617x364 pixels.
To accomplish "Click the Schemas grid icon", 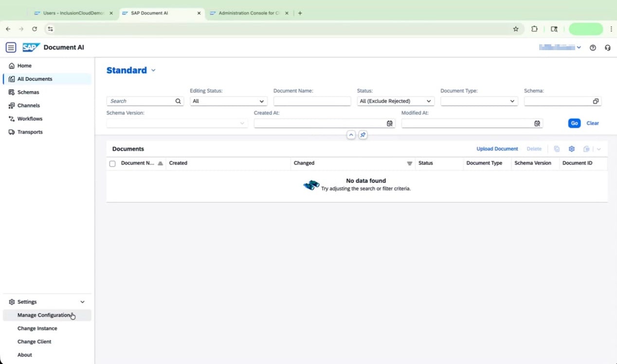I will [x=12, y=92].
